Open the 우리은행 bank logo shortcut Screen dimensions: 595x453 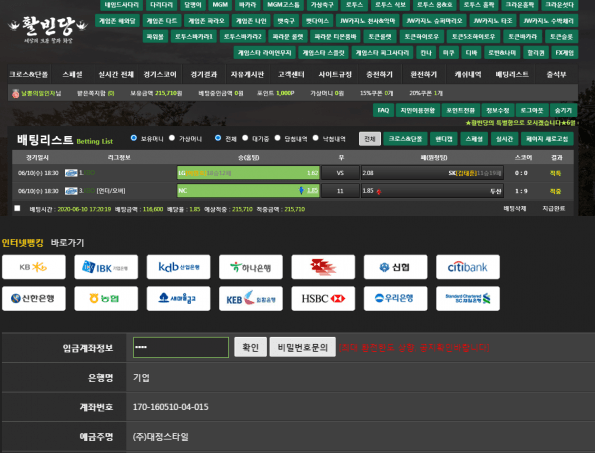click(x=395, y=299)
